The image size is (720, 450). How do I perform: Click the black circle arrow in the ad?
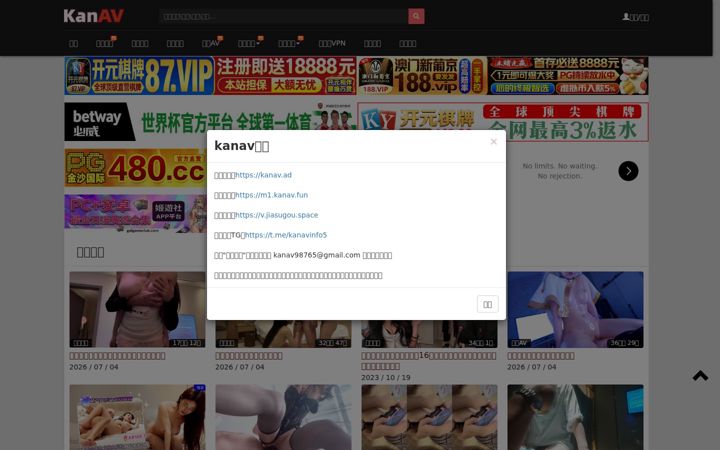[628, 171]
